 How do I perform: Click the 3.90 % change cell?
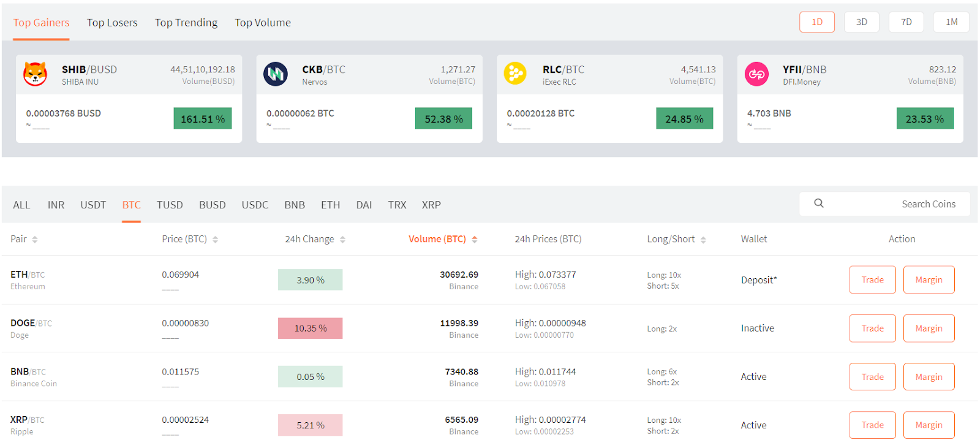(310, 280)
